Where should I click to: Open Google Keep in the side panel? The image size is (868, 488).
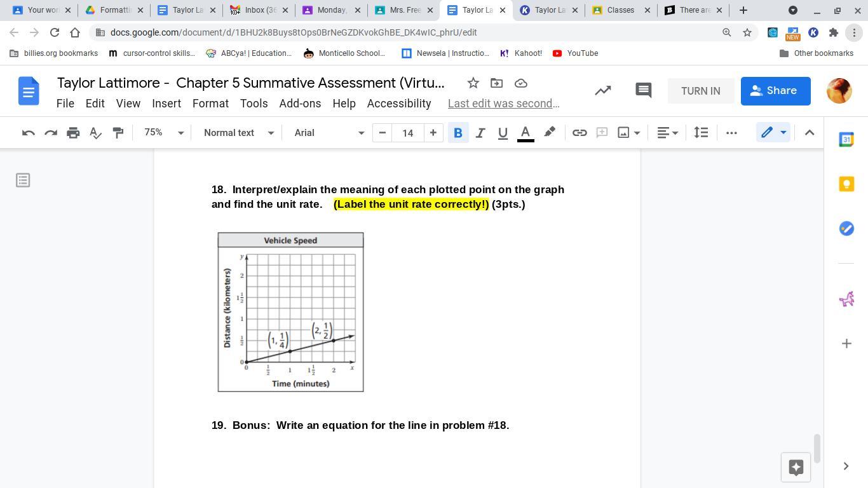pyautogui.click(x=846, y=184)
